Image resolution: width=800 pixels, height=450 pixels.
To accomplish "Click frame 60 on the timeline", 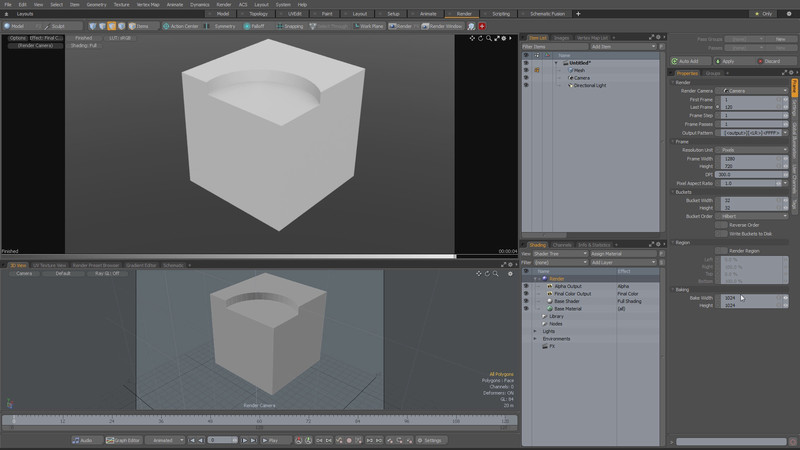I will pyautogui.click(x=259, y=420).
